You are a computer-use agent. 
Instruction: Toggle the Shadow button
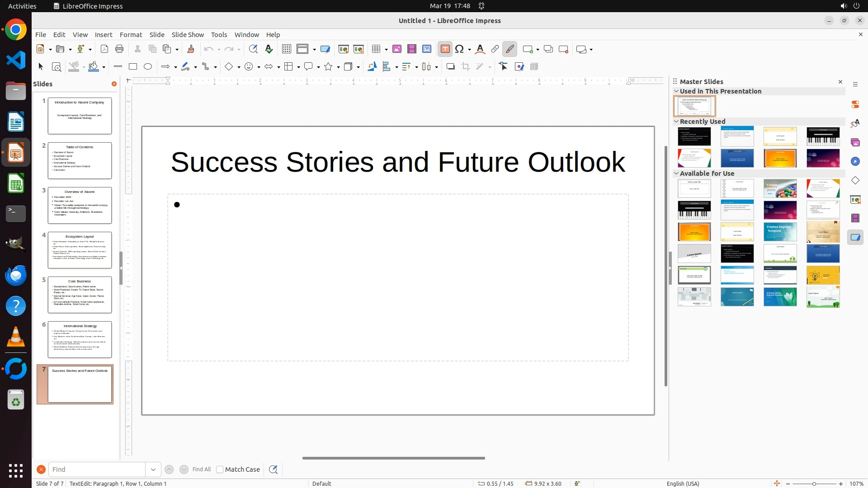point(450,67)
